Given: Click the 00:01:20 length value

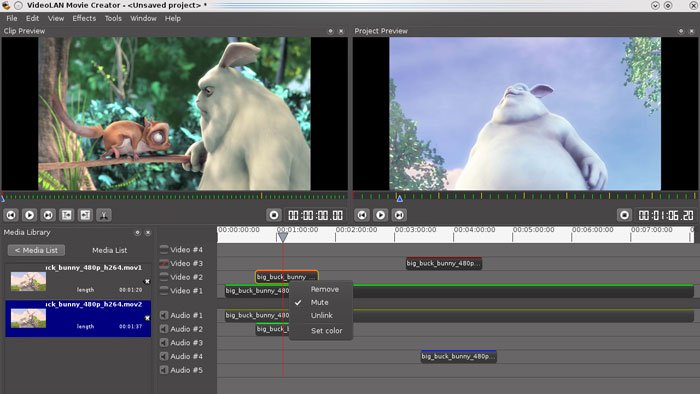Looking at the screenshot, I should [130, 290].
